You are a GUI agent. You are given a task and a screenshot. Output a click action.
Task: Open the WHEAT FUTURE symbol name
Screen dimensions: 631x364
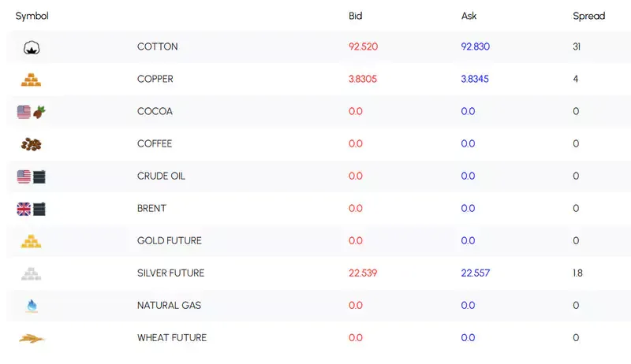click(x=172, y=338)
